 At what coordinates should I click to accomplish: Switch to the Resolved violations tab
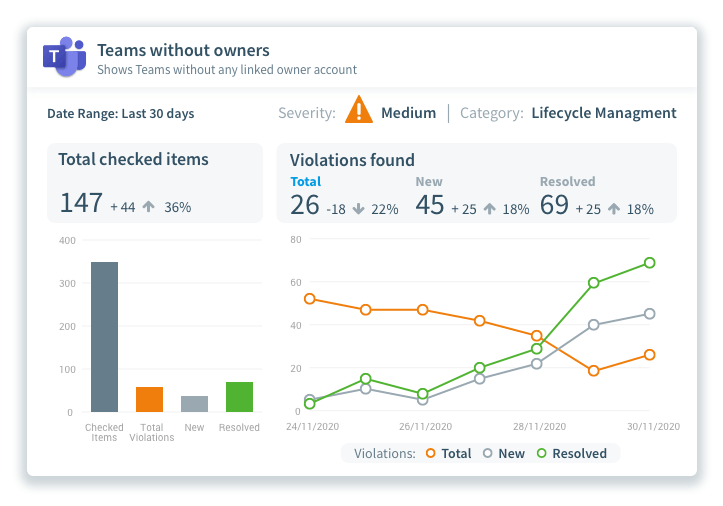coord(567,182)
